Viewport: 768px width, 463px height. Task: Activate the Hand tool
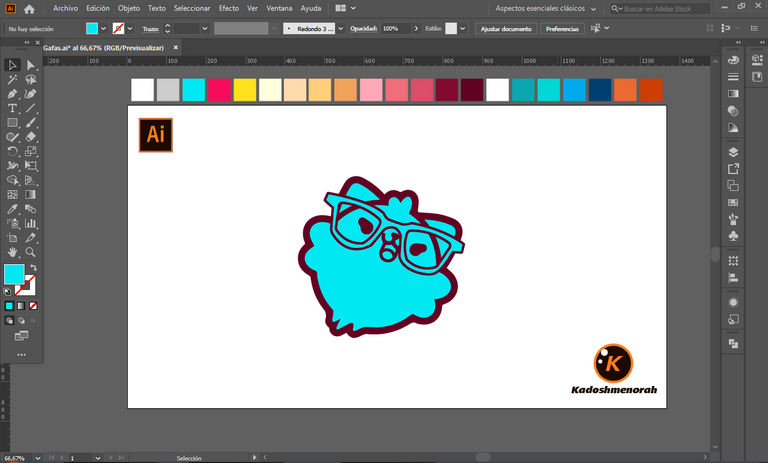pos(12,252)
